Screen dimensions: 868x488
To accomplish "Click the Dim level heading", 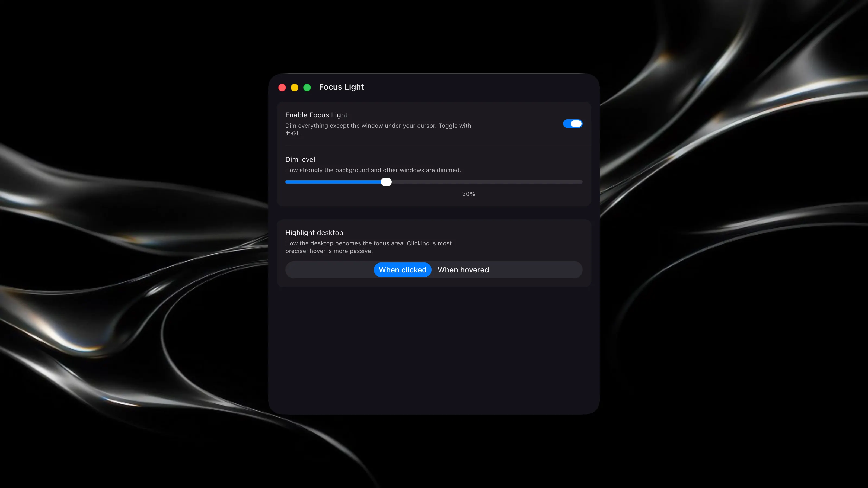I will (300, 160).
